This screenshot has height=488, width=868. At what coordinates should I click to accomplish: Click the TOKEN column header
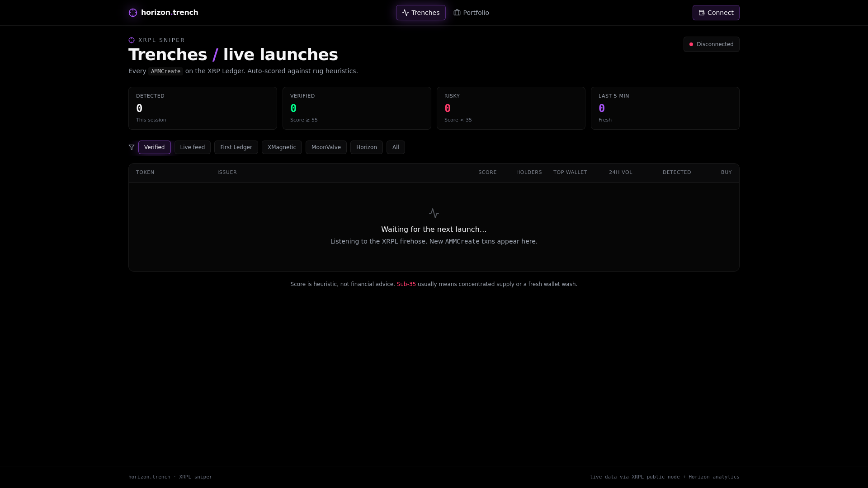145,173
